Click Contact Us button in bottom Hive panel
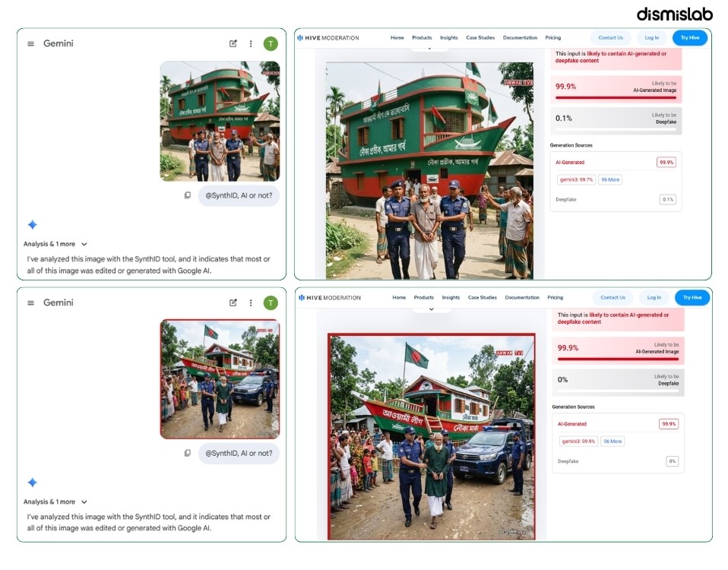 (612, 297)
